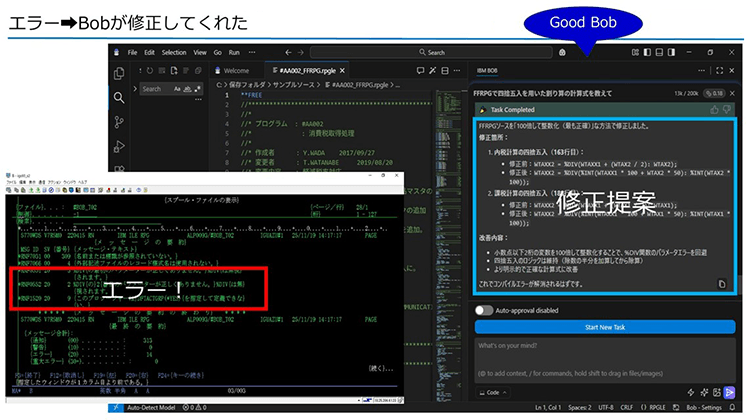Viewport: 750px width, 420px height.
Task: Toggle Match Whole Word in sidebar search
Action: (x=188, y=89)
